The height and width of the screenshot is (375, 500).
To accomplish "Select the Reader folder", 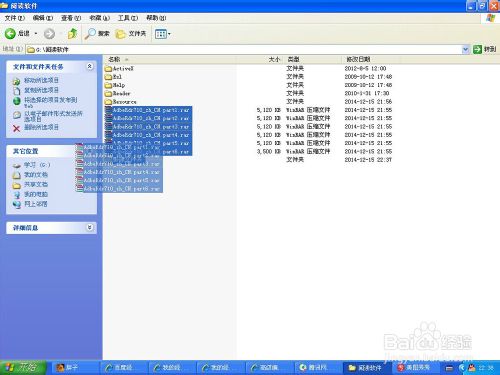I will [x=121, y=93].
